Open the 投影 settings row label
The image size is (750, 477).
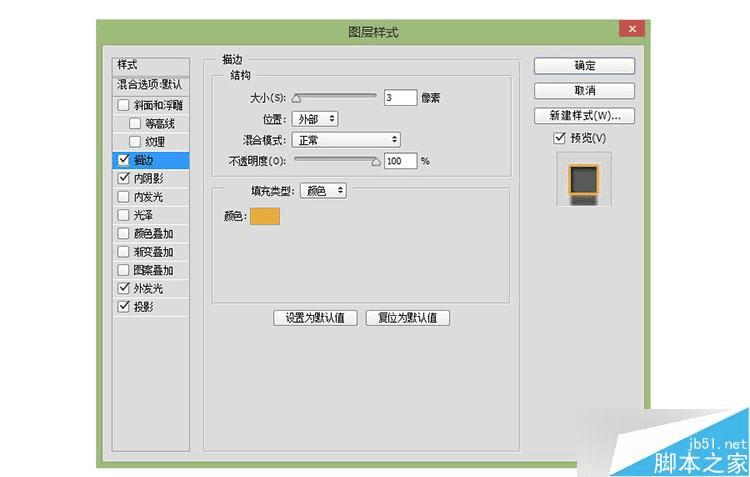point(143,307)
